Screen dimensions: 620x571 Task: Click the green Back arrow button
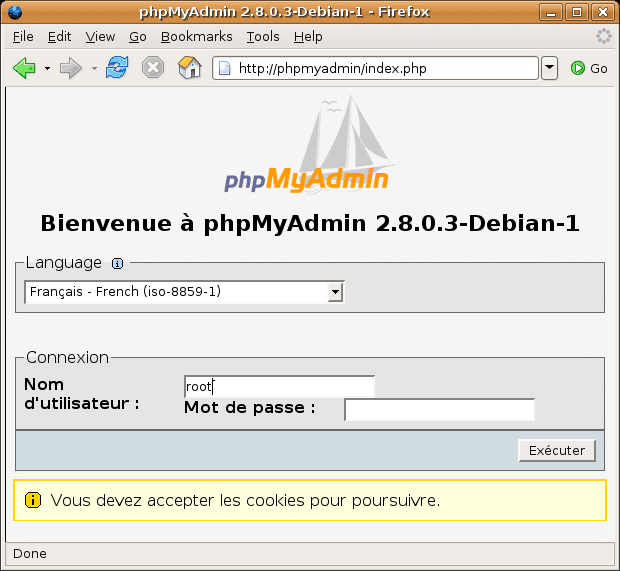pos(25,68)
